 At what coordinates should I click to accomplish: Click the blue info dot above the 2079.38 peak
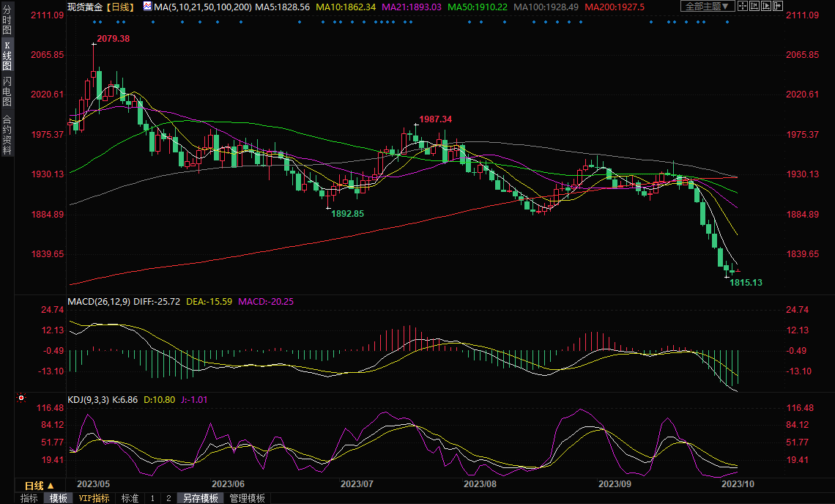(93, 21)
